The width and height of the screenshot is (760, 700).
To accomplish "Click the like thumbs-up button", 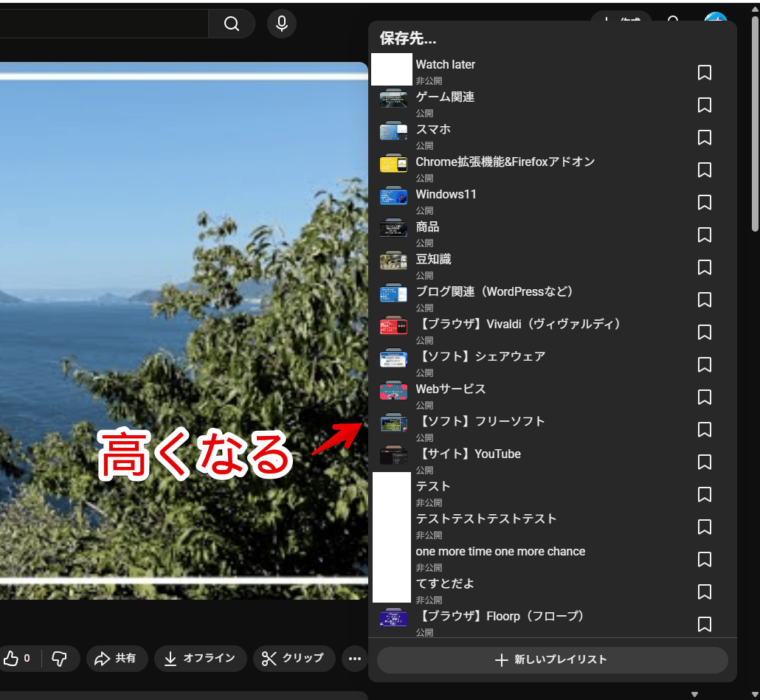I will (16, 658).
